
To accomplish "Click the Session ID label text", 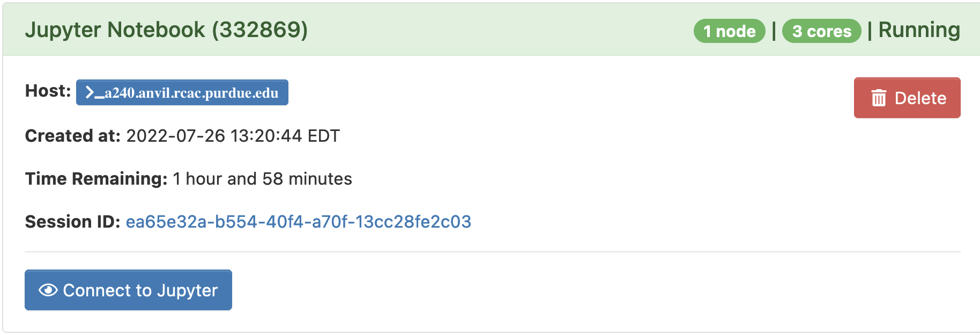I will coord(72,221).
